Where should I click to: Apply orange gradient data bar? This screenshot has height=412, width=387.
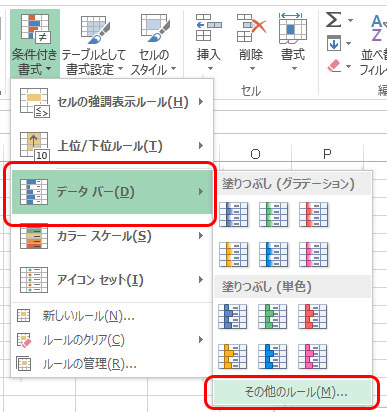click(233, 254)
